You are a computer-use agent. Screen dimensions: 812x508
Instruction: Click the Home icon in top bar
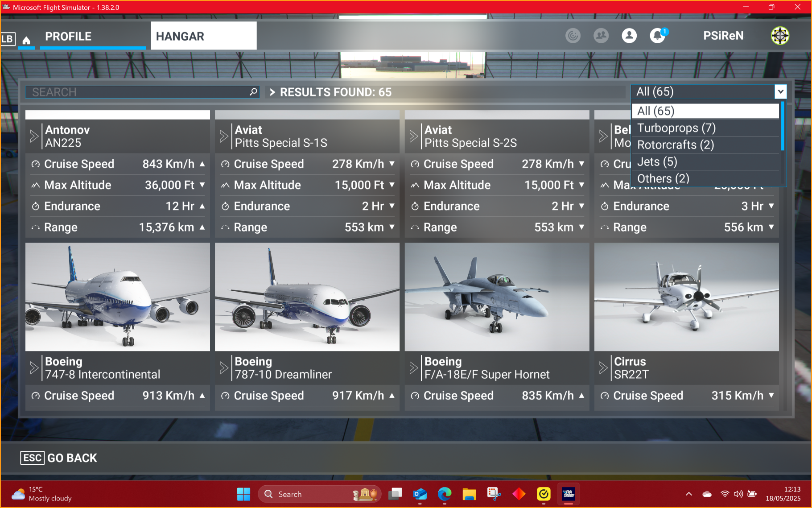tap(26, 41)
